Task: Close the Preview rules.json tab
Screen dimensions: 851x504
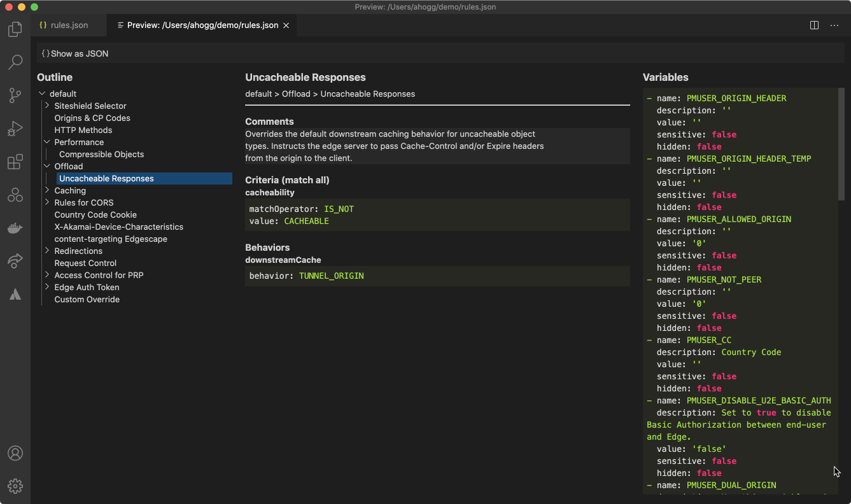Action: coord(286,25)
